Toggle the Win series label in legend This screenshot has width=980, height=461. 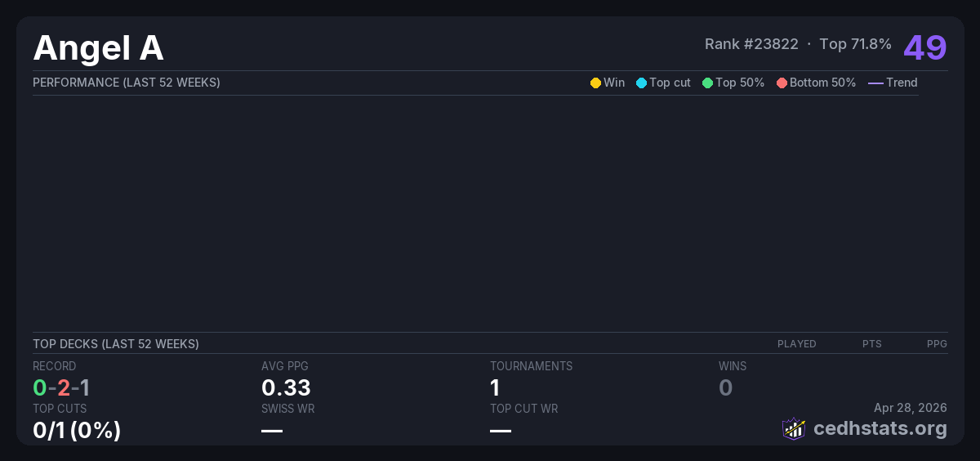[614, 83]
